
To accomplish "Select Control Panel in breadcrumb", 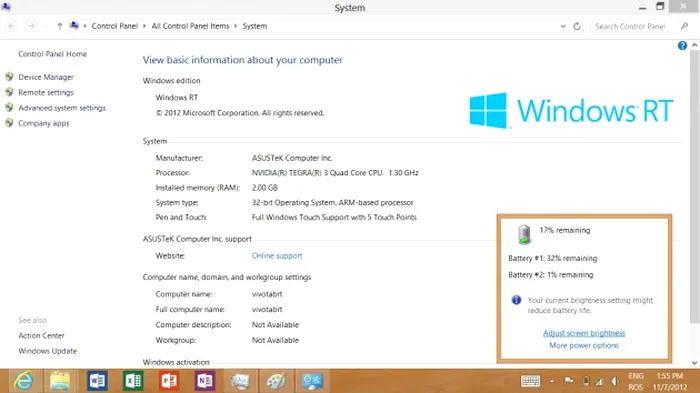I will point(115,26).
